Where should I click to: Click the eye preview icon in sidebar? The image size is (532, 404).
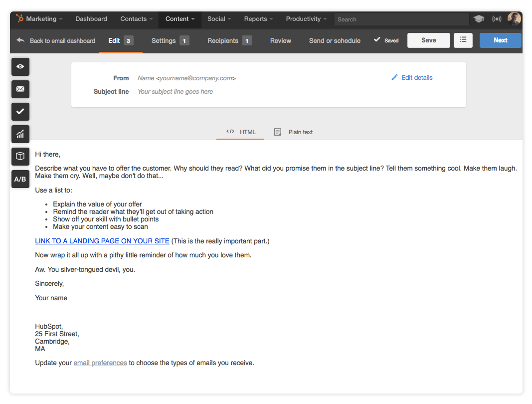20,66
